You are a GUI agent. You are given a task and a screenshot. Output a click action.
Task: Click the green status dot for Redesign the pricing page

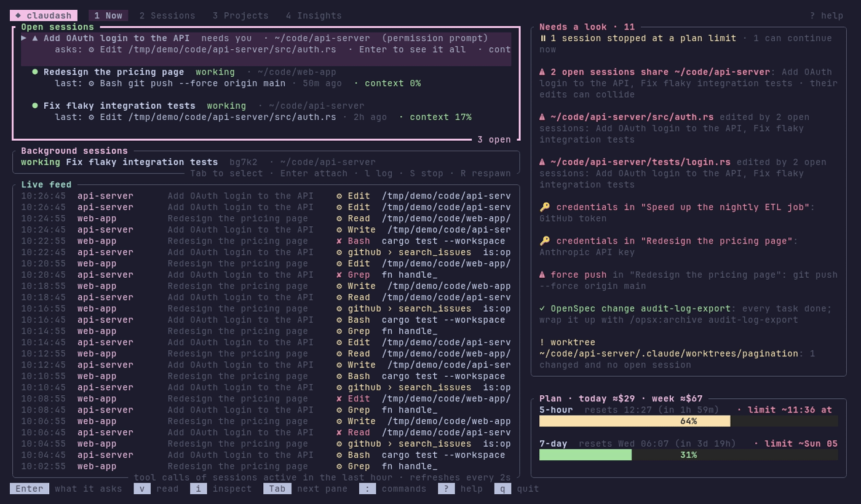pos(35,72)
